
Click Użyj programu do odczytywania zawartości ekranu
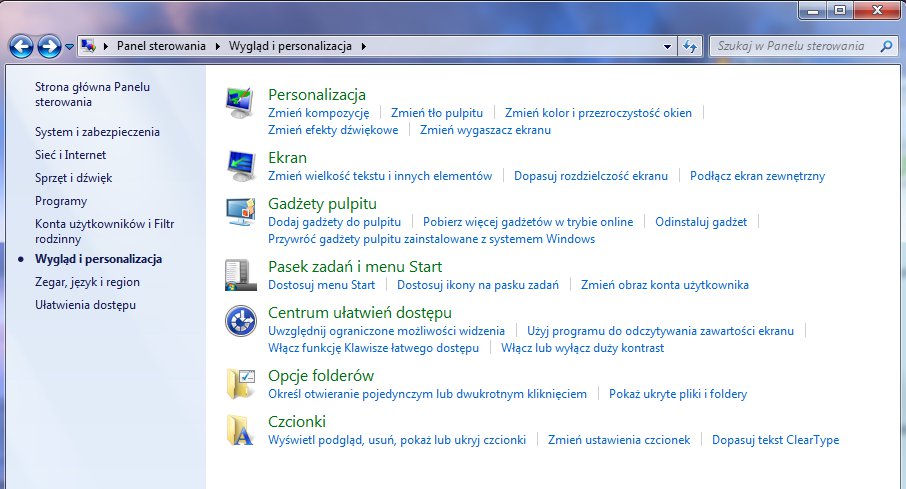pyautogui.click(x=660, y=331)
